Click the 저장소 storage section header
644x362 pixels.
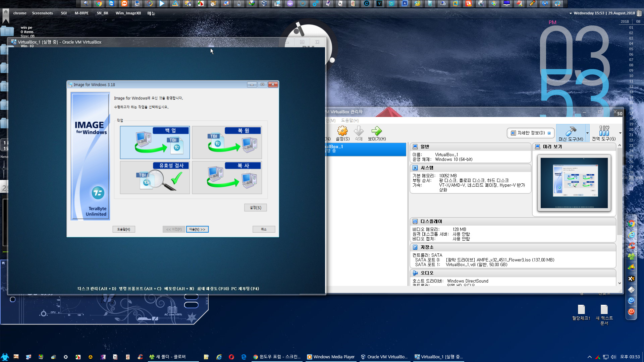click(513, 247)
